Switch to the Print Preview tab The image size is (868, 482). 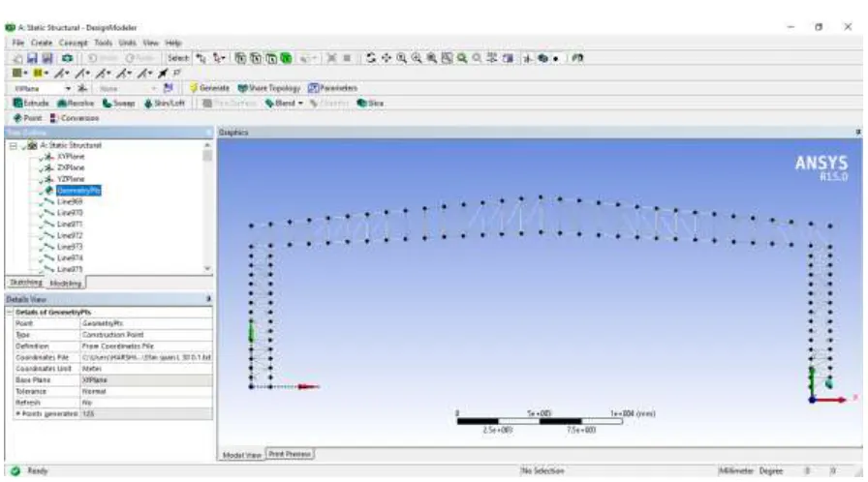click(290, 454)
